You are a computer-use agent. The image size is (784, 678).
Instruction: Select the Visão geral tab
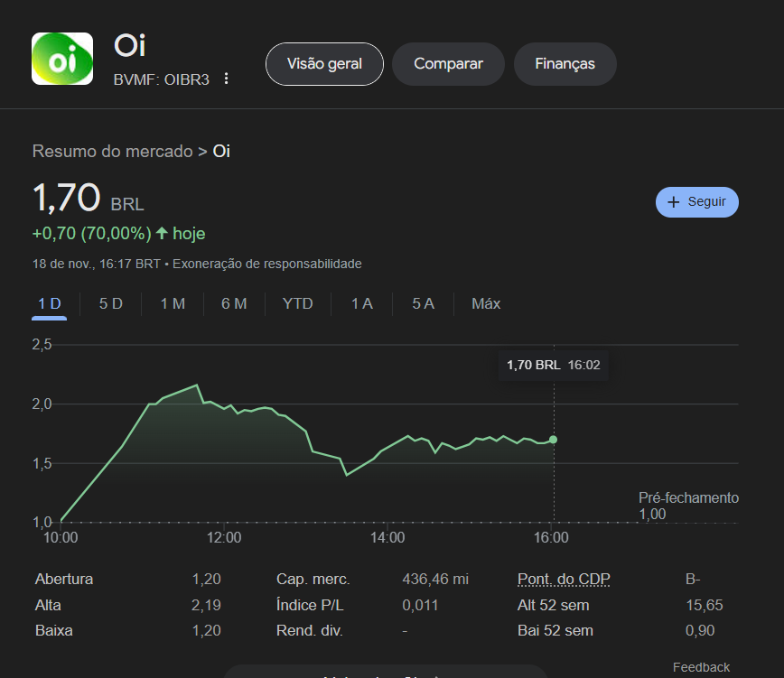click(324, 64)
